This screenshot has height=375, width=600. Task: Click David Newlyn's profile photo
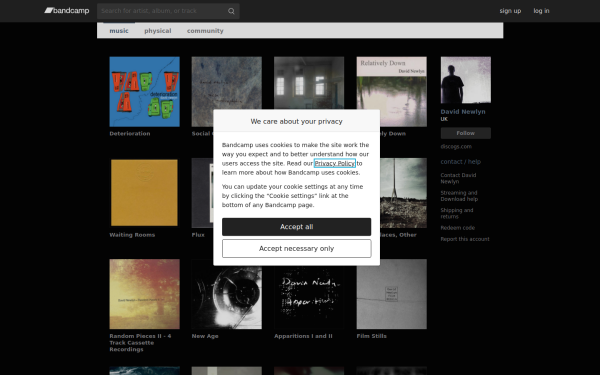point(465,80)
